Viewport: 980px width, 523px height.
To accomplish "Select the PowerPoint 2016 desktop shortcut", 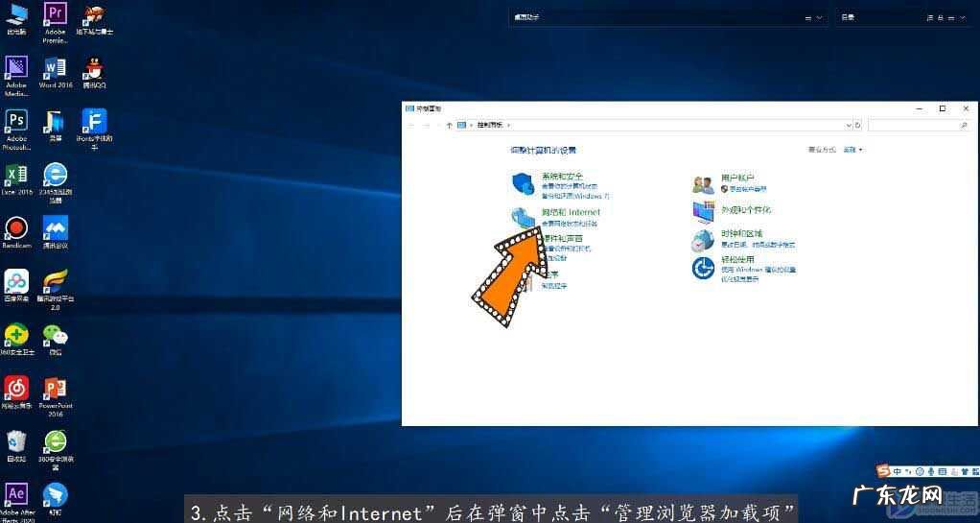I will [55, 397].
